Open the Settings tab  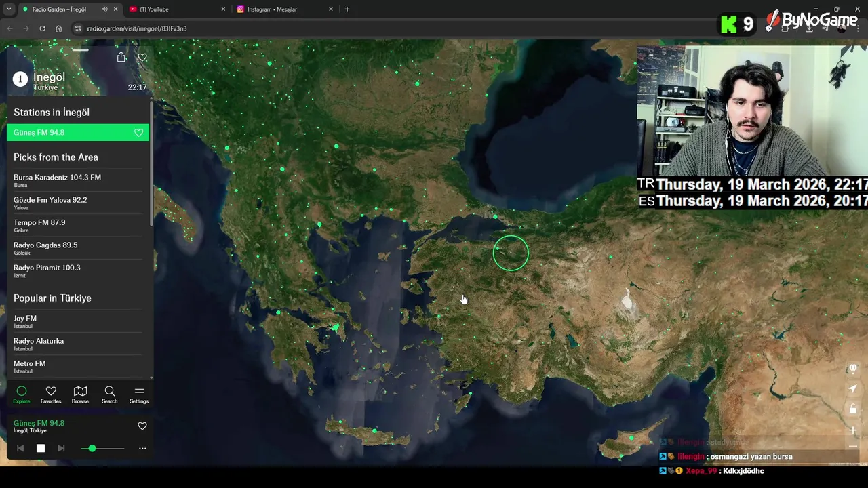(139, 394)
